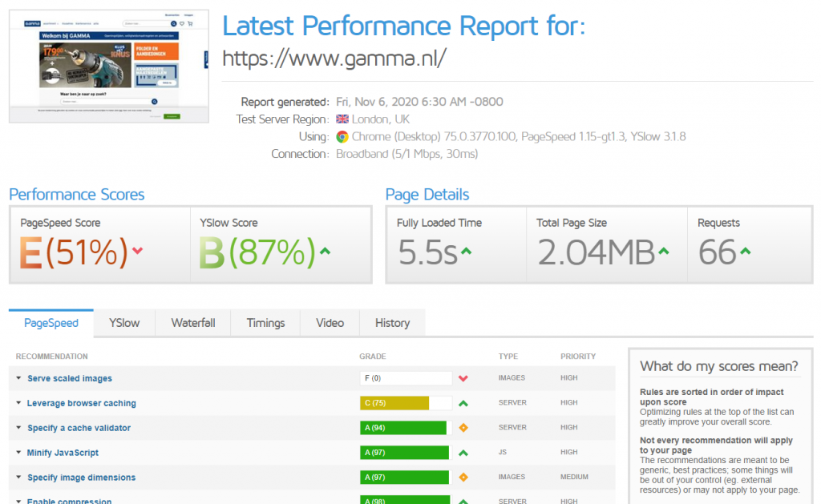Click the B (87%) YSlow score
The width and height of the screenshot is (821, 504).
coord(257,252)
